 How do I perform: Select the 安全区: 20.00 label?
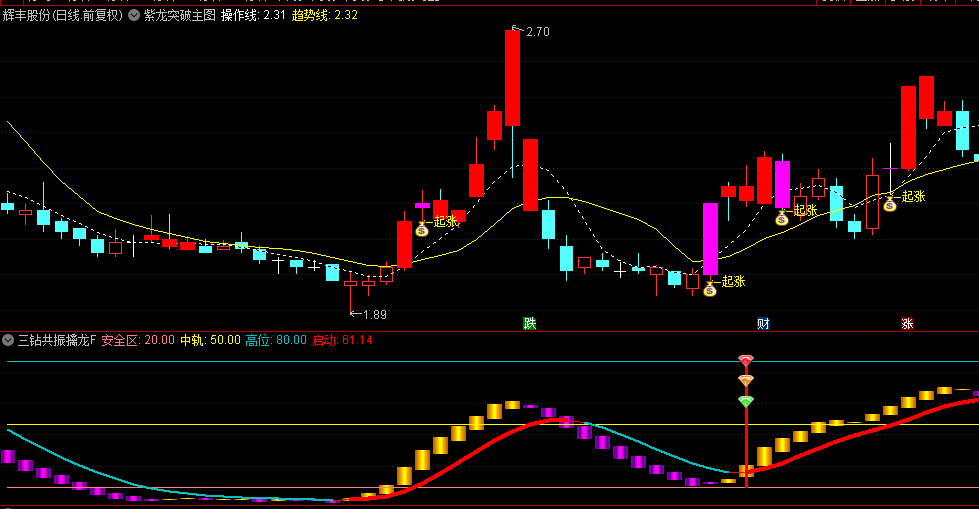tap(138, 340)
